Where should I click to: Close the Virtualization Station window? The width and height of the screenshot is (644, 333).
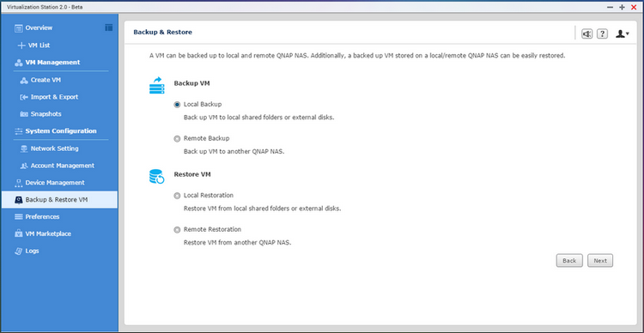point(634,8)
